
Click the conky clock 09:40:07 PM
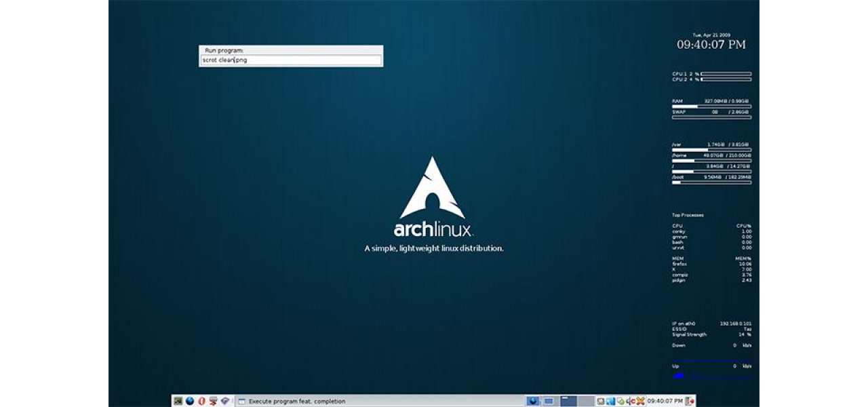pos(711,44)
